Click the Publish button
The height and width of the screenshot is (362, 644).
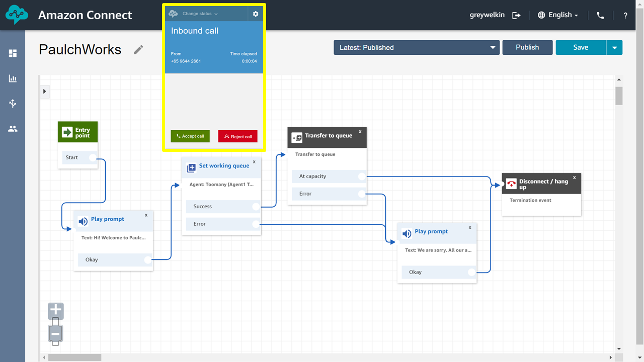pos(527,47)
